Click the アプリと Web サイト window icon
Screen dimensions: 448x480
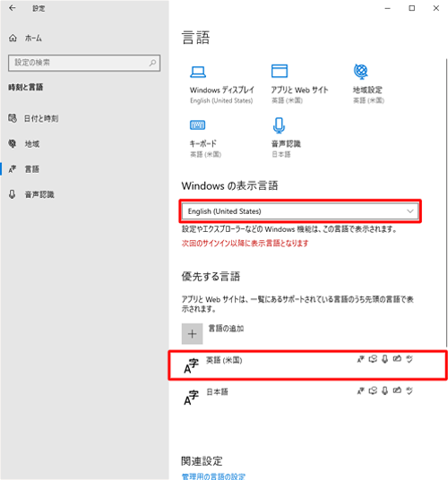coord(280,71)
